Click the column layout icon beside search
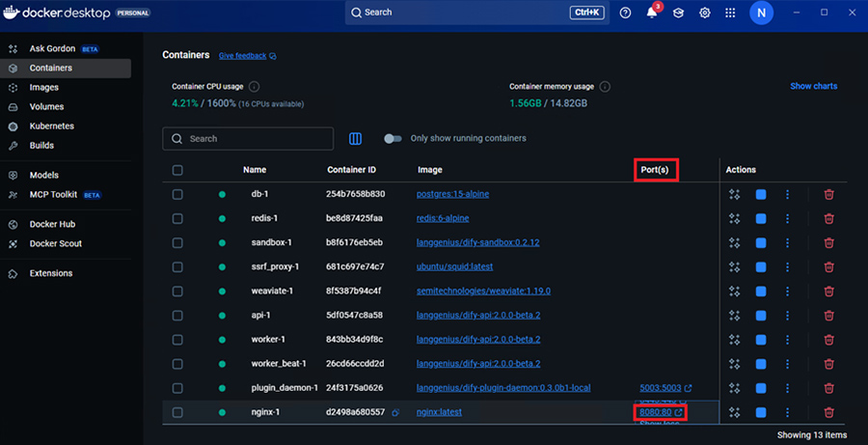This screenshot has height=445, width=868. (x=355, y=139)
